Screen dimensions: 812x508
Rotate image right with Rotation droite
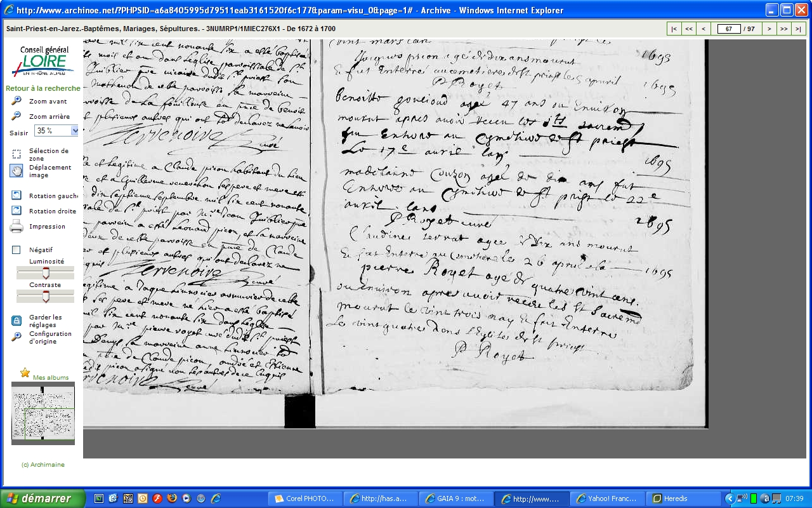pyautogui.click(x=16, y=211)
